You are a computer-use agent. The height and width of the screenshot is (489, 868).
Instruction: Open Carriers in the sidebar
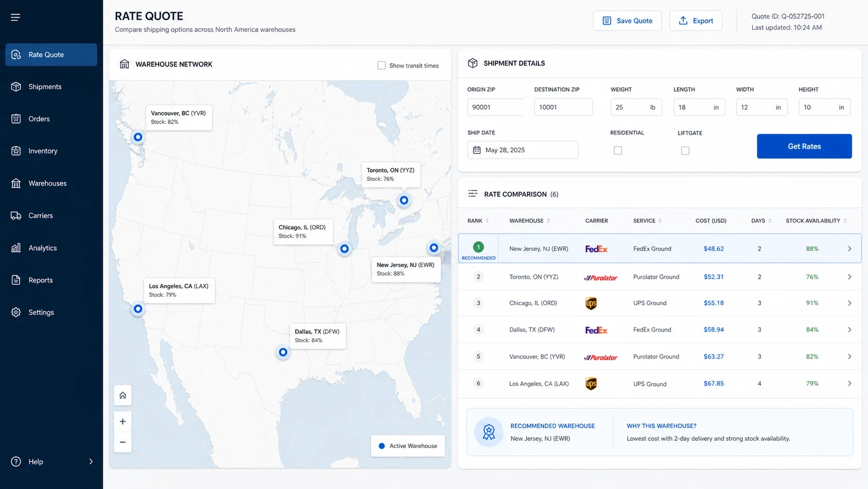tap(51, 216)
